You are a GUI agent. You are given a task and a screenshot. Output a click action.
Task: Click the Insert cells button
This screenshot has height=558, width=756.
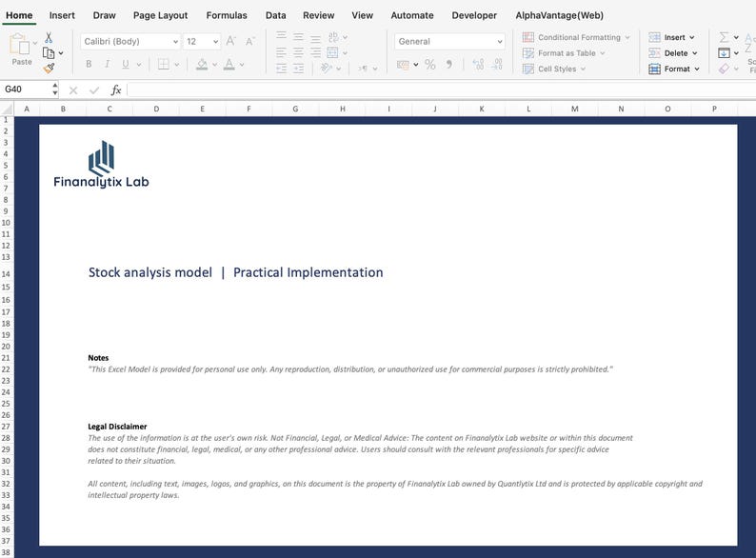[x=671, y=37]
